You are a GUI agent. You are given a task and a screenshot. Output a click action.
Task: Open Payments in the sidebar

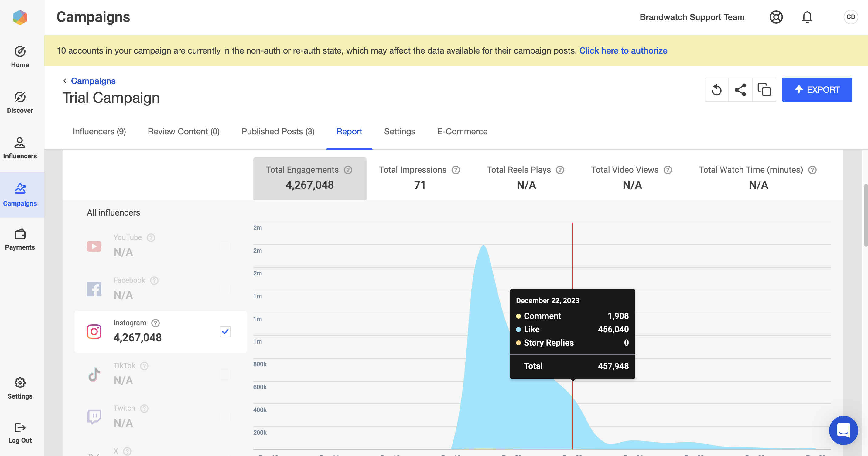click(20, 240)
